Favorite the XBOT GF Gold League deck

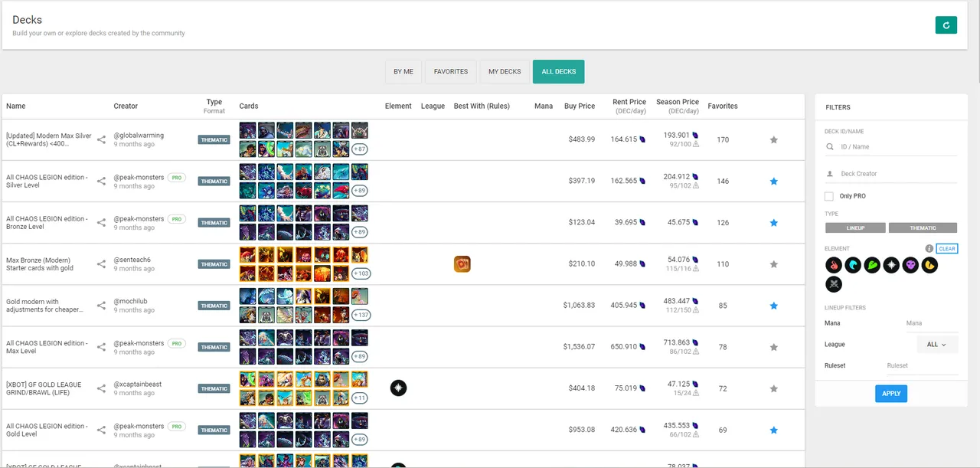(x=773, y=388)
